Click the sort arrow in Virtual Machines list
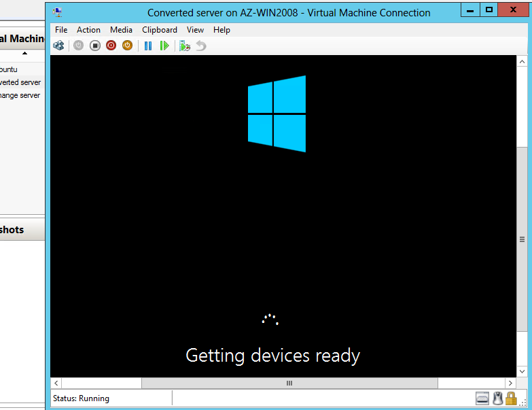Screen dimensions: 532x410 coord(24,53)
